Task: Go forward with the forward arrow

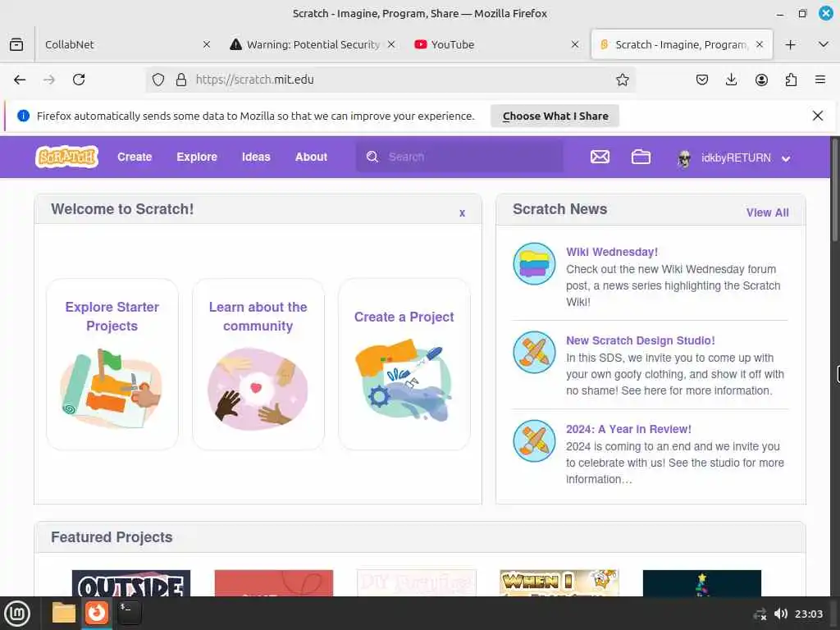Action: pyautogui.click(x=49, y=80)
